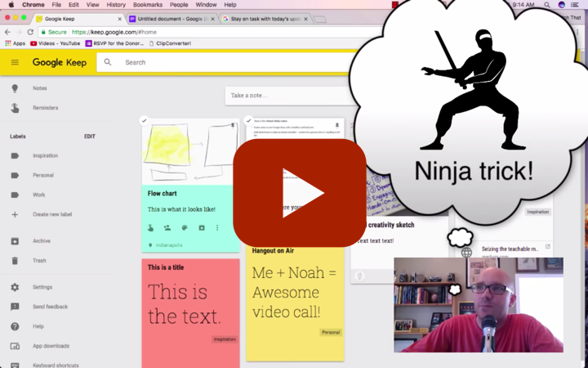Select the Work label in the sidebar
The image size is (588, 368).
[x=38, y=195]
